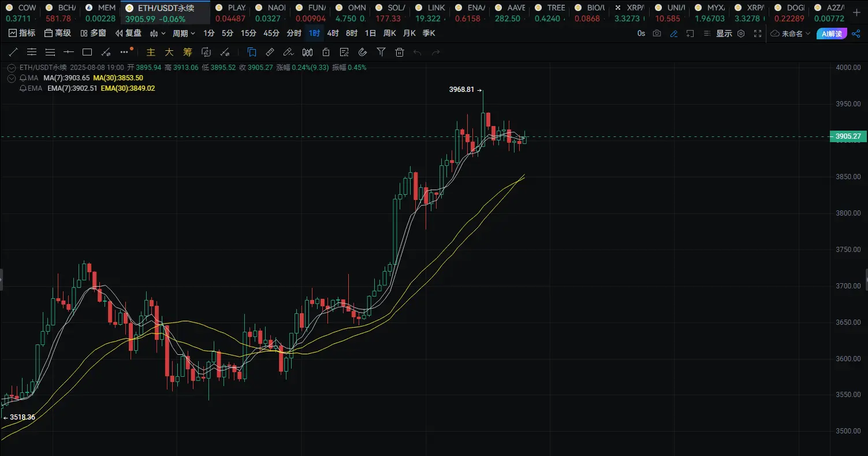Click the share icon
This screenshot has height=456, width=868.
pyautogui.click(x=856, y=34)
